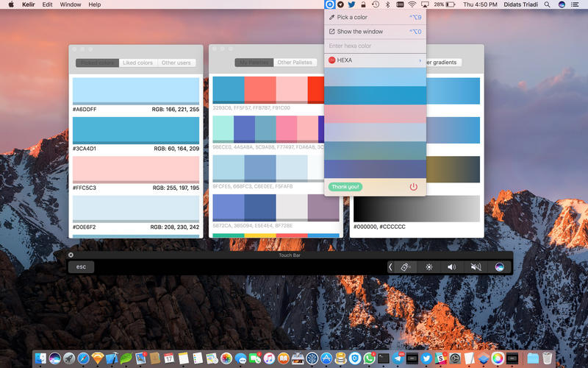Close the Touch Bar simulator window
This screenshot has height=368, width=588.
71,255
